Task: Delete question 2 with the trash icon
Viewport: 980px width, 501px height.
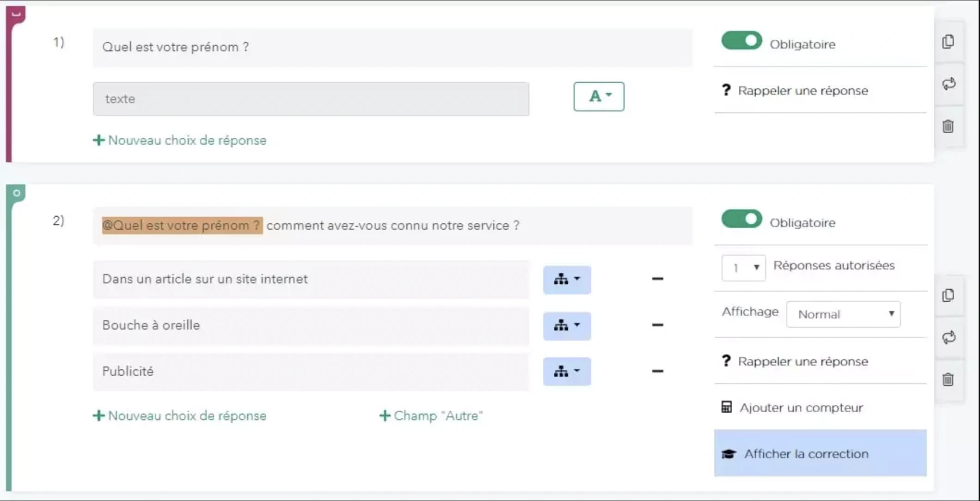Action: (948, 379)
